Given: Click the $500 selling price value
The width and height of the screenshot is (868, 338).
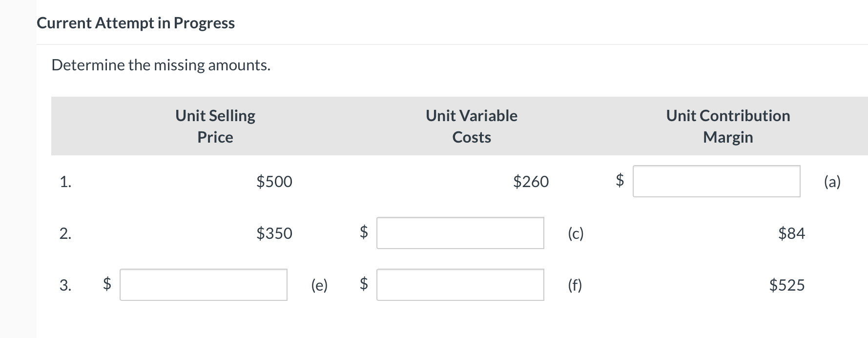Looking at the screenshot, I should (x=274, y=182).
